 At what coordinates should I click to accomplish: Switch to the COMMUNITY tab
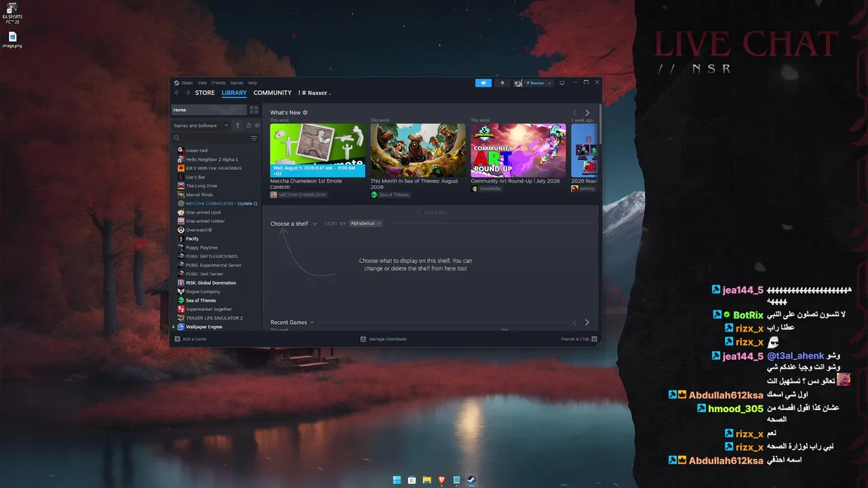click(x=273, y=93)
